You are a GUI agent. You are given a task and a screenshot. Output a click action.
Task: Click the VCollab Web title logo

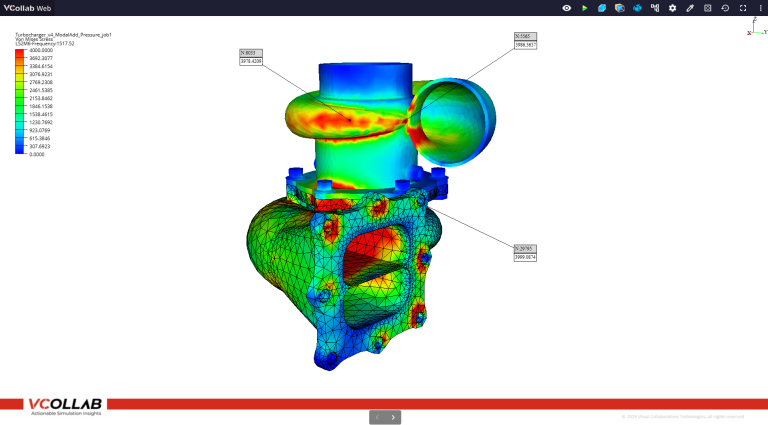27,8
